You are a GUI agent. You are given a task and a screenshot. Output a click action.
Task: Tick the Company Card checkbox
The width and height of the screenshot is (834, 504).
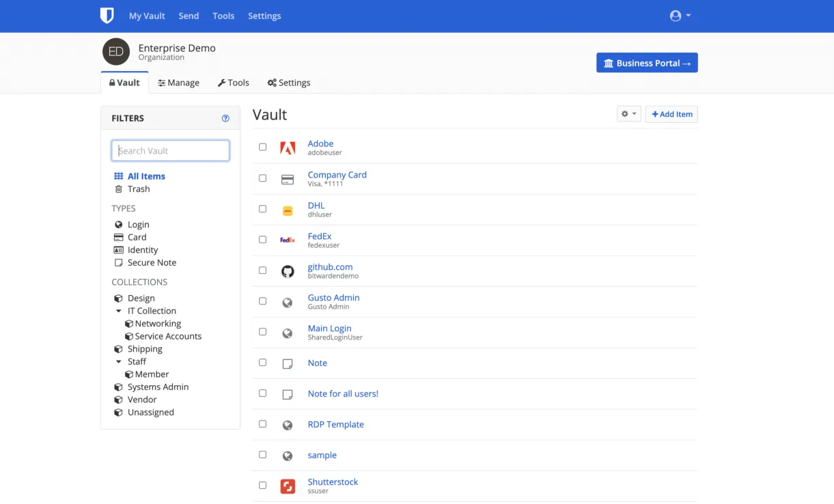pos(262,178)
